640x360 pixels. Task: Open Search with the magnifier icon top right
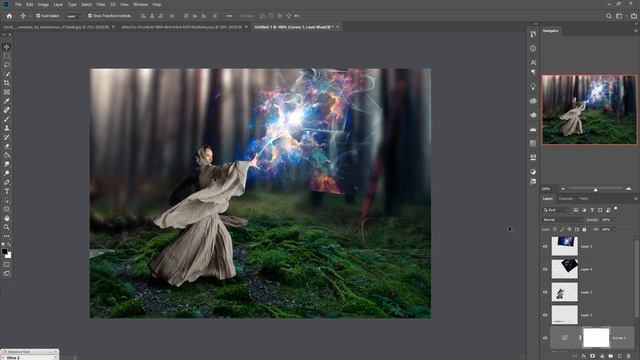coord(609,16)
